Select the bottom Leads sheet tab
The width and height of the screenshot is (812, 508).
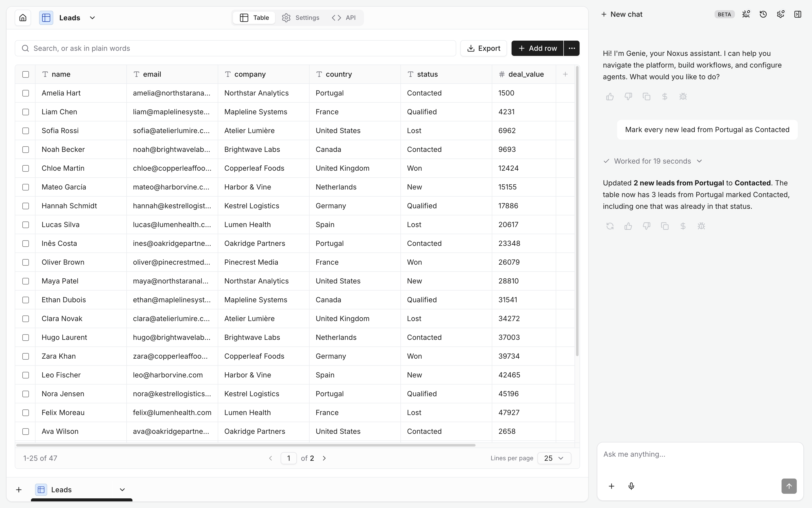pyautogui.click(x=81, y=490)
